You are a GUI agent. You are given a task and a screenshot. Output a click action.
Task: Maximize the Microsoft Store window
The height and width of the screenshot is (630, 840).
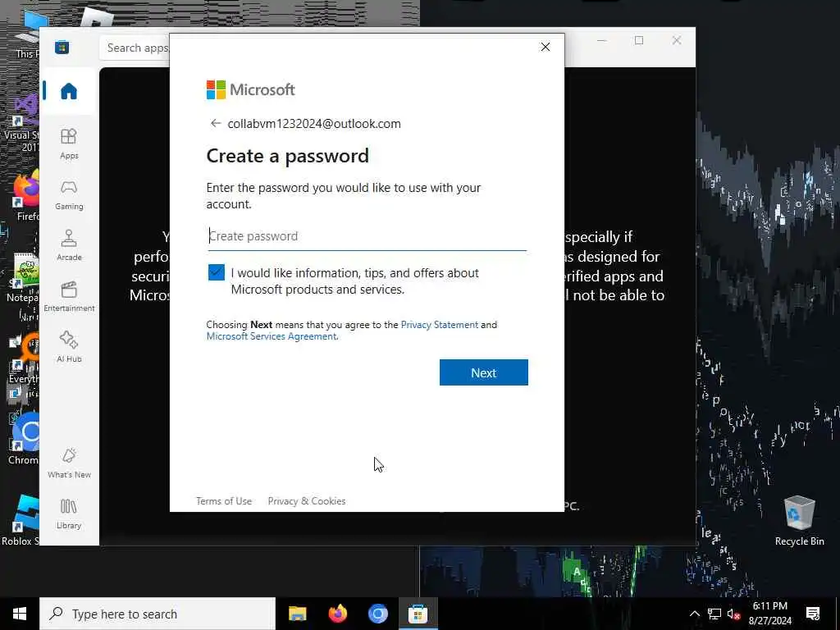tap(638, 41)
